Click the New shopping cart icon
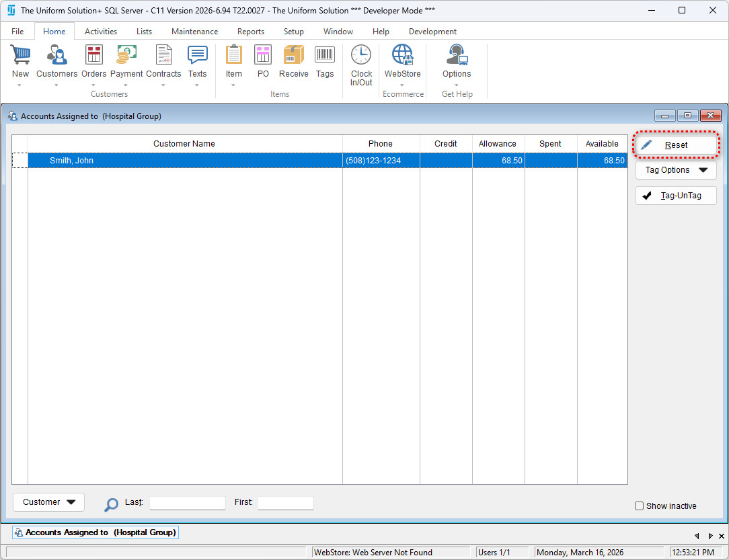729x560 pixels. (20, 55)
